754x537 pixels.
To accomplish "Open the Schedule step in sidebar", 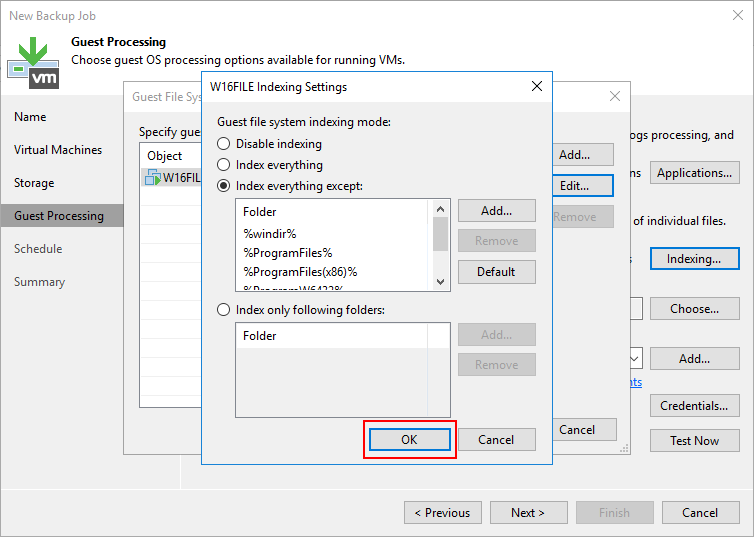I will coord(38,249).
